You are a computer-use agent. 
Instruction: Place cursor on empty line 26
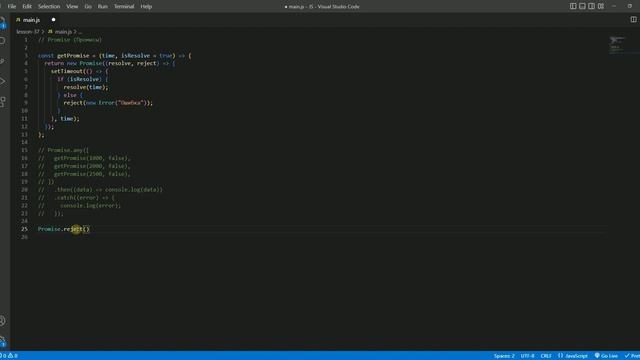coord(322,237)
